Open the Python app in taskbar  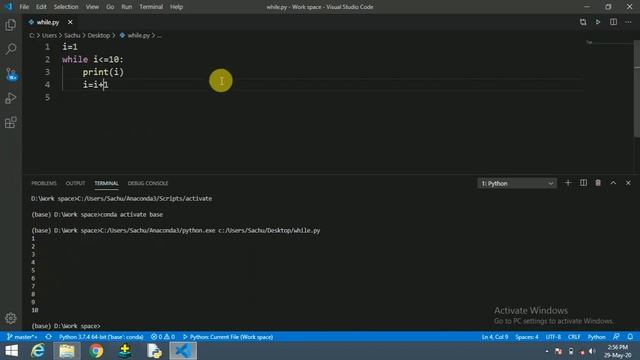(154, 351)
